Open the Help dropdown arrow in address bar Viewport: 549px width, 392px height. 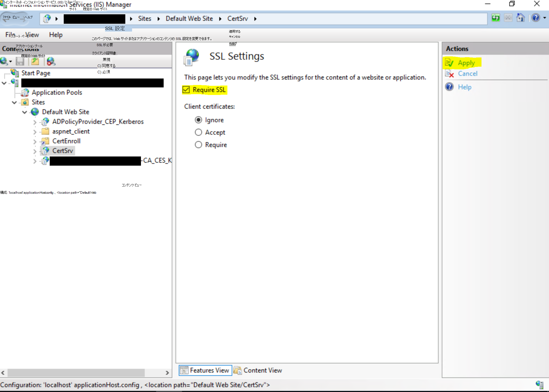click(x=544, y=18)
